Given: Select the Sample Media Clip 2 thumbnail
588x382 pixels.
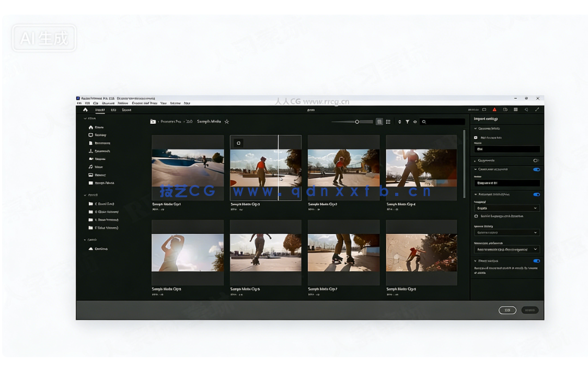Looking at the screenshot, I should tap(266, 167).
